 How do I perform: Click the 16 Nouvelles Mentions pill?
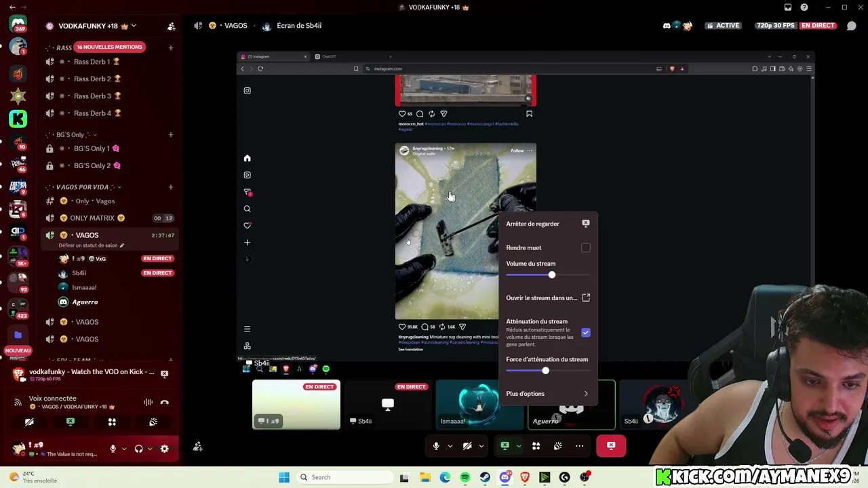click(x=110, y=47)
